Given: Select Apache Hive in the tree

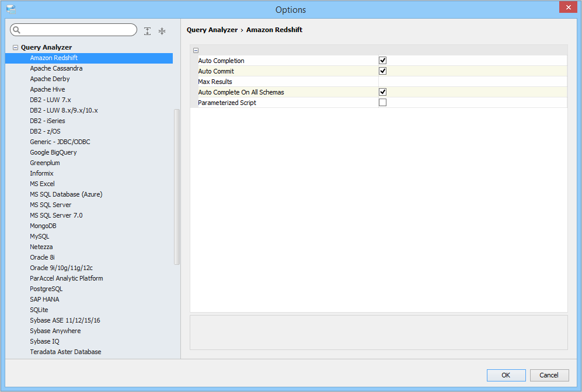Looking at the screenshot, I should click(x=47, y=89).
